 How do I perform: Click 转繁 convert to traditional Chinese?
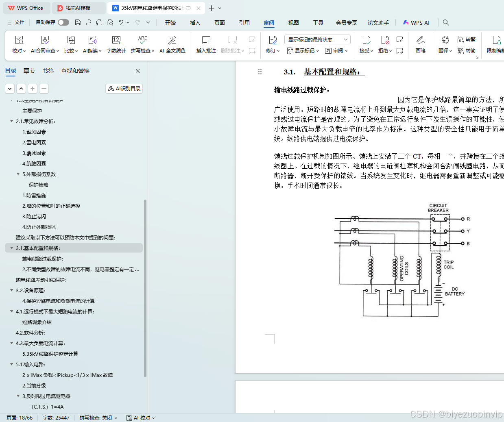(x=467, y=39)
